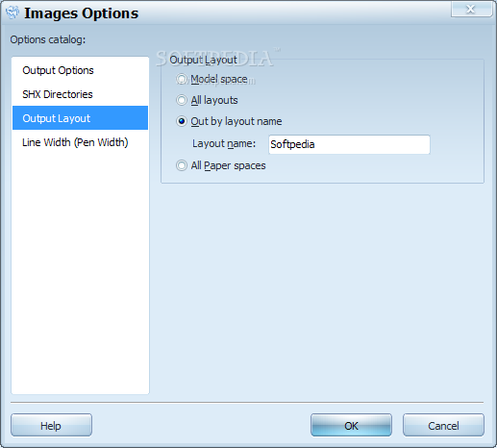Select Output Layout catalog entry
Screen dimensions: 497x448
[80, 118]
